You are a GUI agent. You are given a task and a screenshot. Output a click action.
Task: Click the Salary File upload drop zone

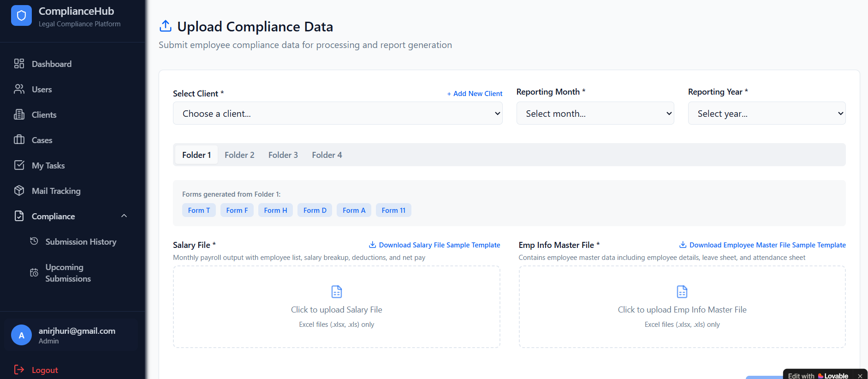(337, 307)
